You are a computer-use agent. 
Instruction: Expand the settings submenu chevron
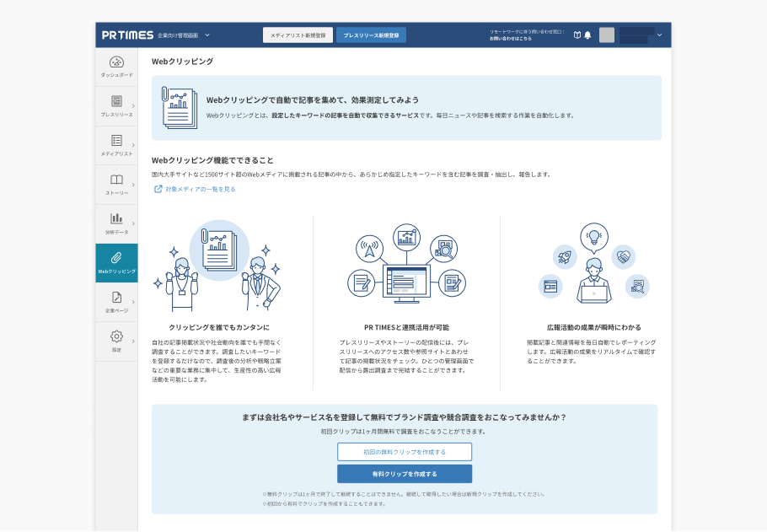(133, 341)
